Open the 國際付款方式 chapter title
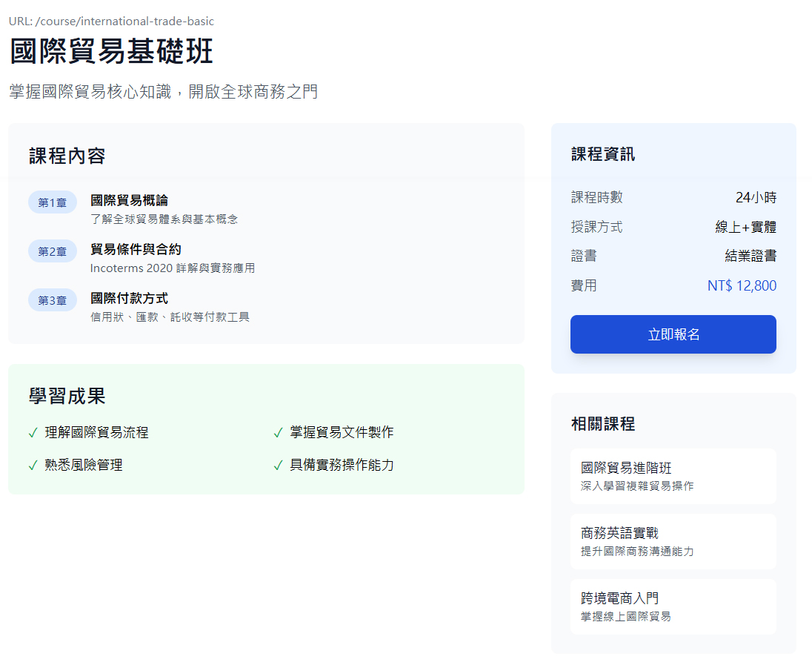 129,298
